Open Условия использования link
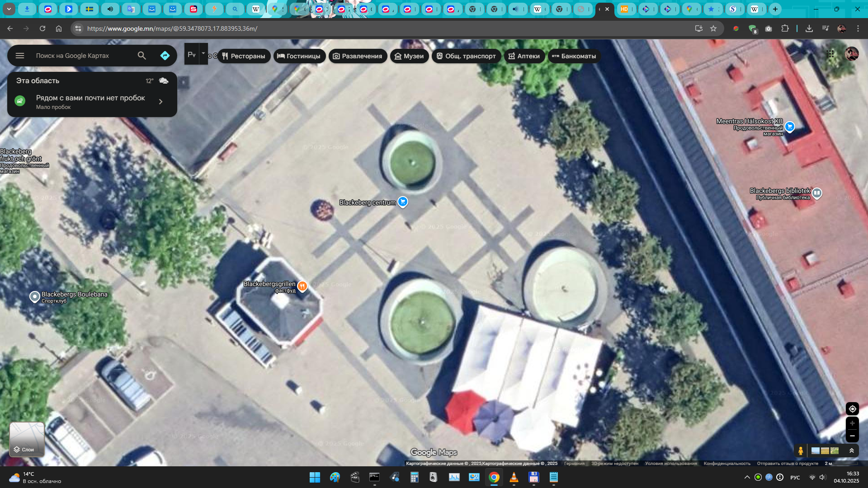The width and height of the screenshot is (868, 488). 671,464
